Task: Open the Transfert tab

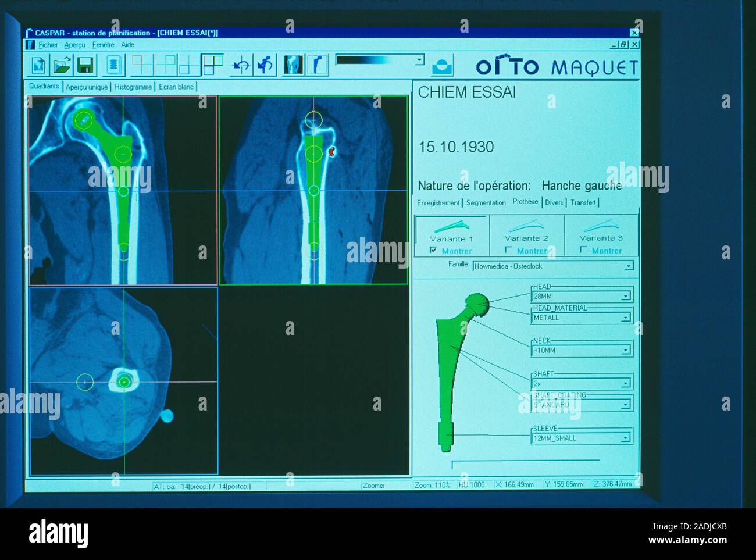Action: (583, 203)
